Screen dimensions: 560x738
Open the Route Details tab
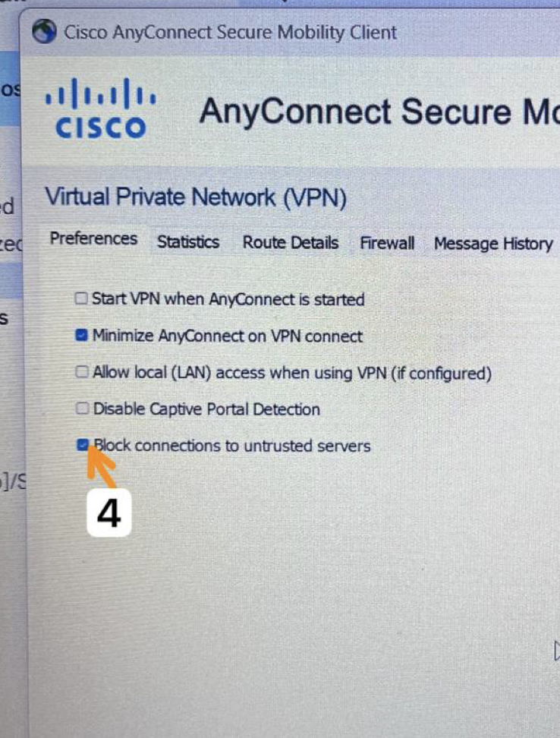(291, 242)
